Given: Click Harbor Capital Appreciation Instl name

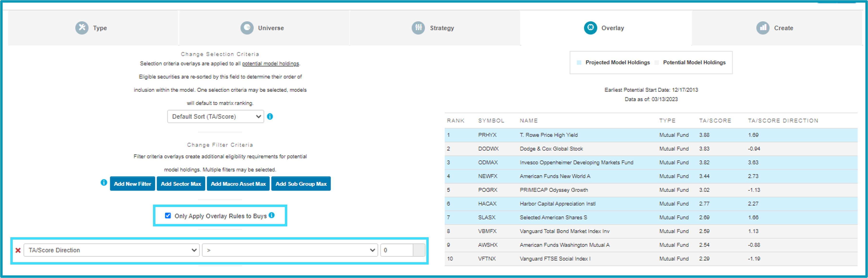Looking at the screenshot, I should [x=558, y=204].
